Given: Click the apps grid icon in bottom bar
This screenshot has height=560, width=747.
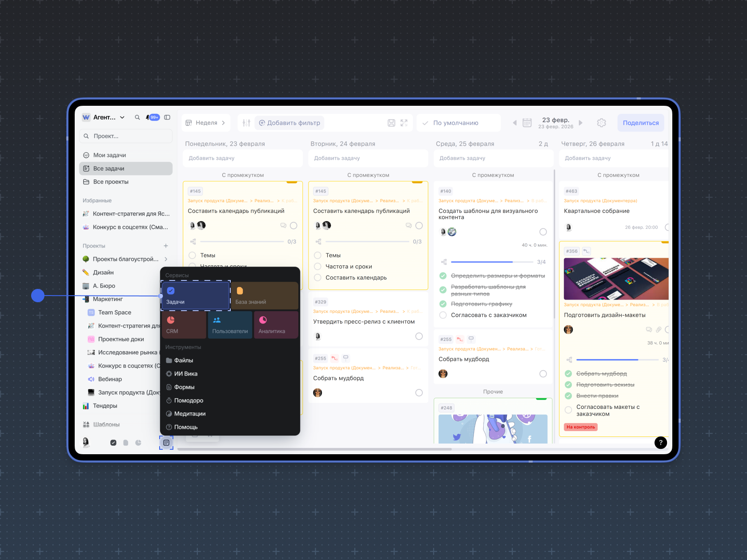Looking at the screenshot, I should 166,443.
